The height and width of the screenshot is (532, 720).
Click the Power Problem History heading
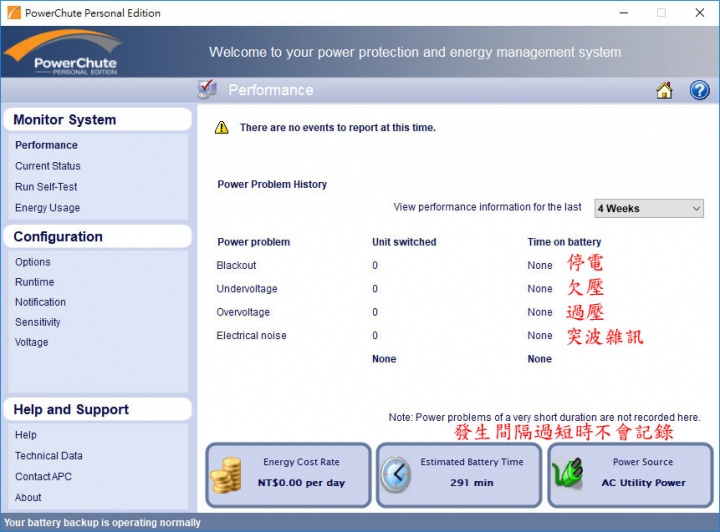click(x=272, y=185)
